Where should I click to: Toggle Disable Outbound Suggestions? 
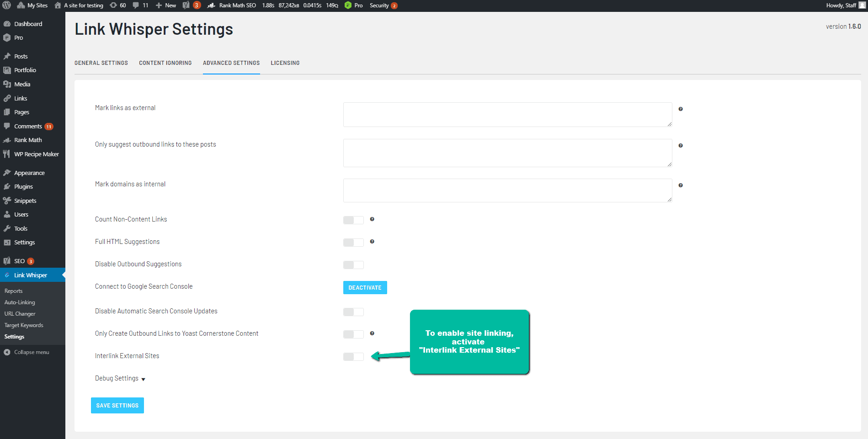(x=353, y=265)
